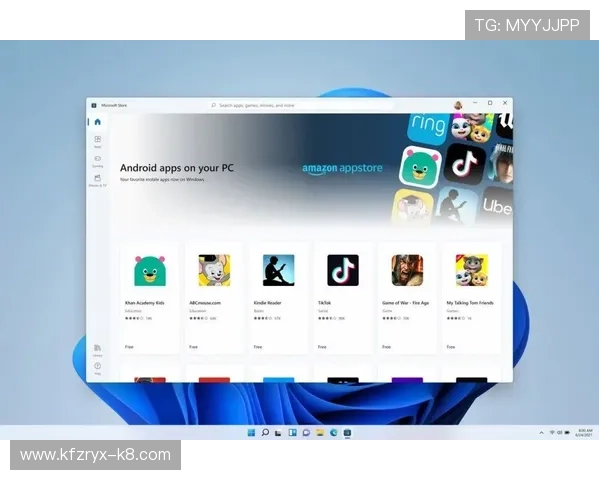The height and width of the screenshot is (480, 600).
Task: Open taskbar Search
Action: 265,433
